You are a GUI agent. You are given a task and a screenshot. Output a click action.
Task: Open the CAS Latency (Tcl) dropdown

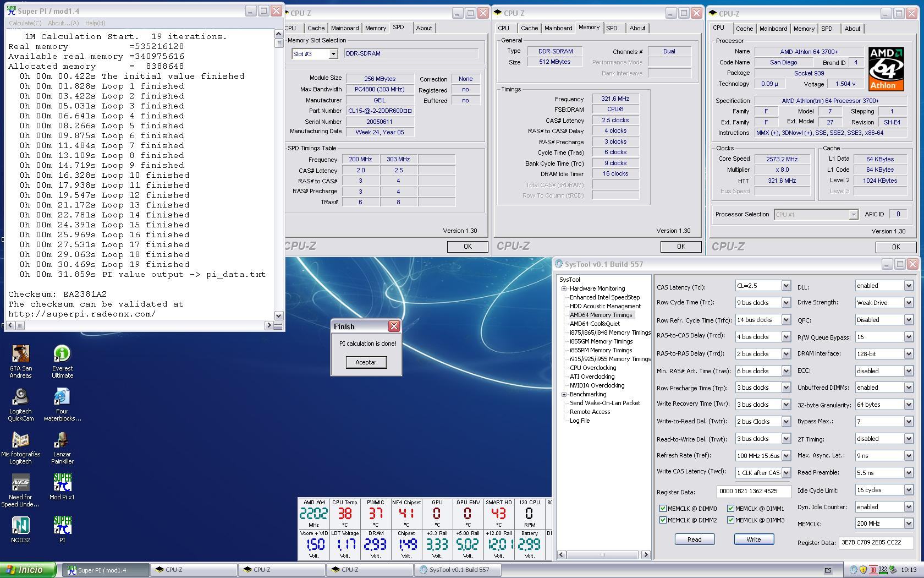coord(785,286)
